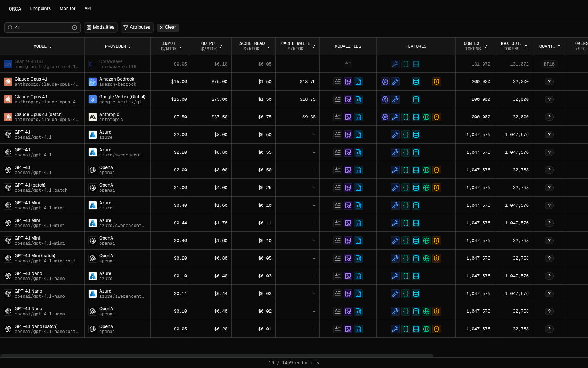Click JSON braces icon in Anthropic row
The width and height of the screenshot is (588, 368).
pyautogui.click(x=406, y=117)
